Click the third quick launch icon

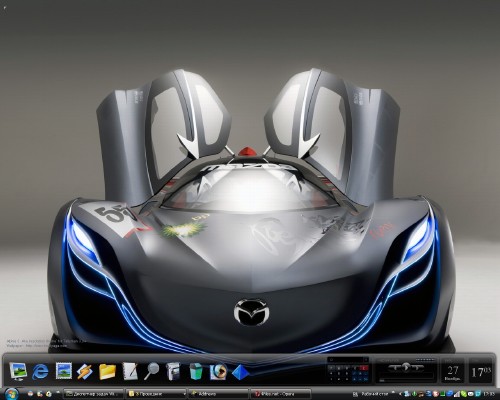point(49,394)
